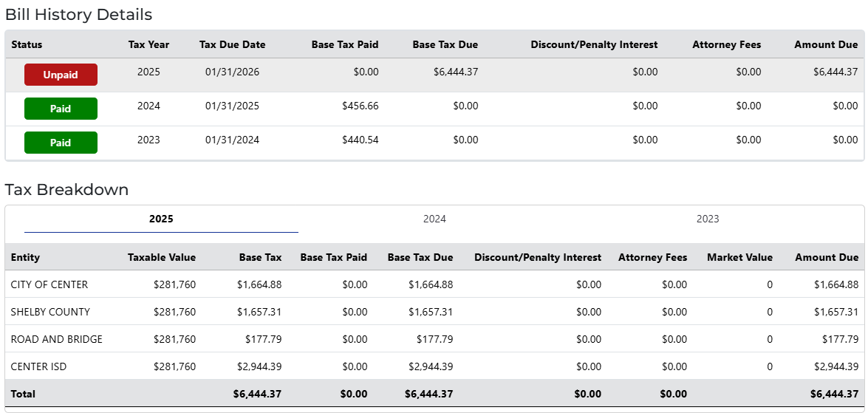Screen dimensions: 868x413
Task: Click the $6,444.37 amount due for 2025 bill
Action: 835,72
